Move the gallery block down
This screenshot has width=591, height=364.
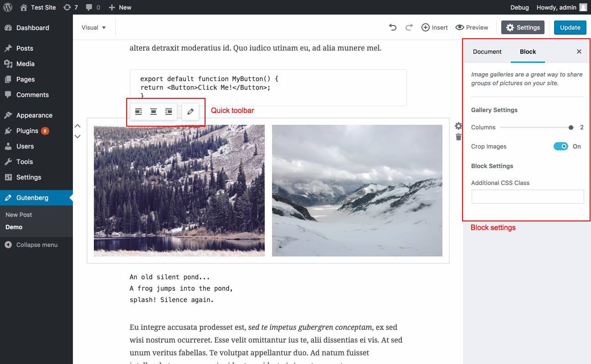click(77, 136)
